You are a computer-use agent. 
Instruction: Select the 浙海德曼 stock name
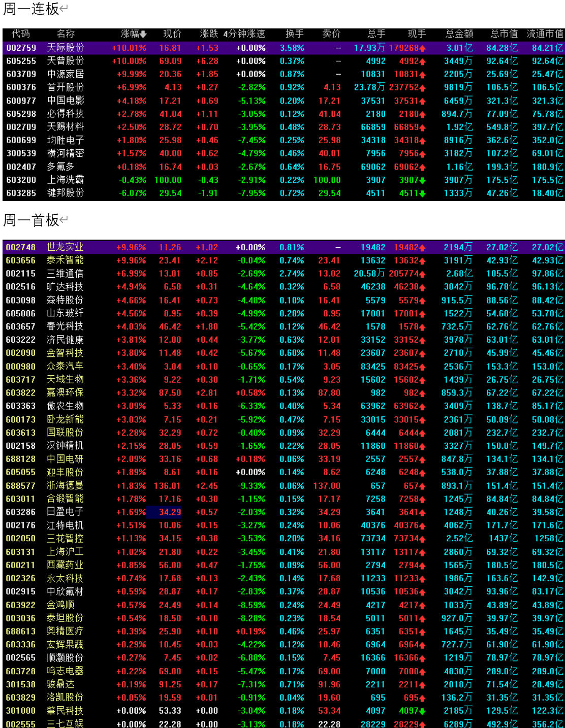point(66,485)
